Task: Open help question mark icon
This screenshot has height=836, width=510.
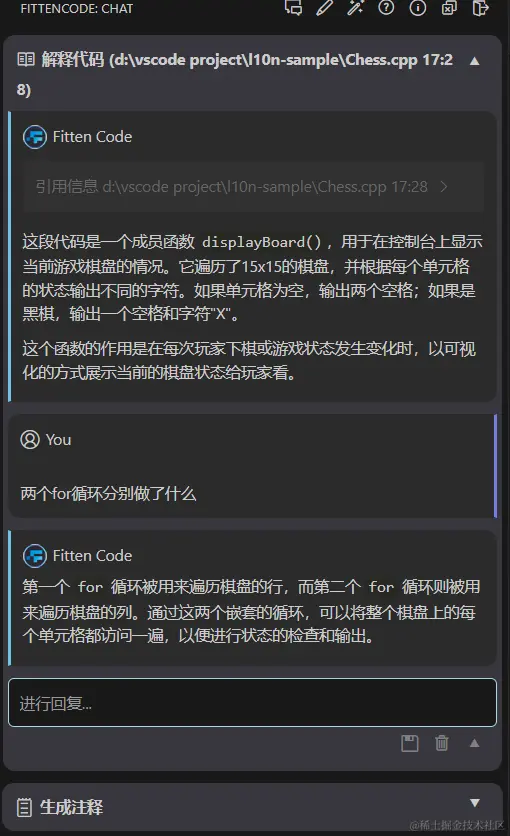Action: (386, 7)
